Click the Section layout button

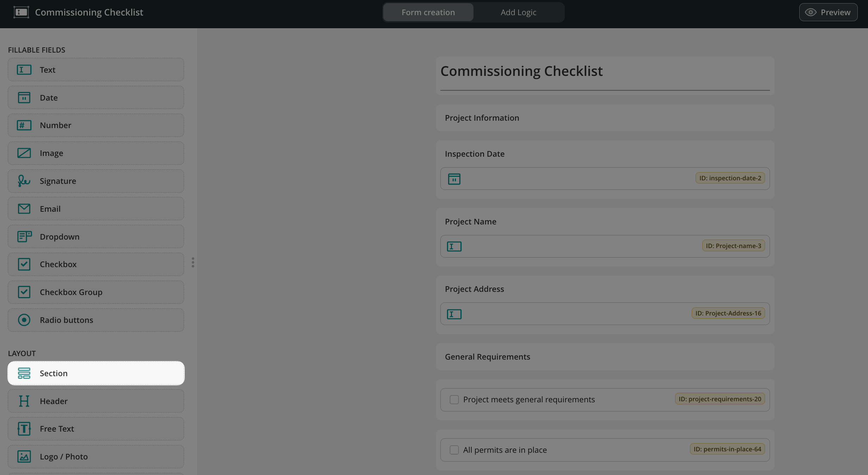coord(96,373)
